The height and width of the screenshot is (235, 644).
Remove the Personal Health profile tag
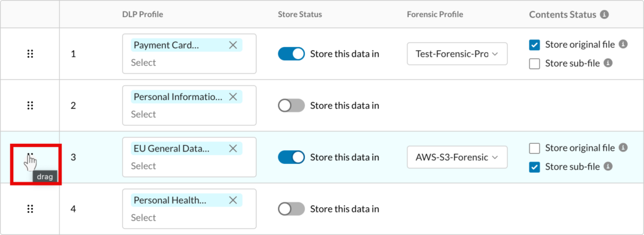233,200
